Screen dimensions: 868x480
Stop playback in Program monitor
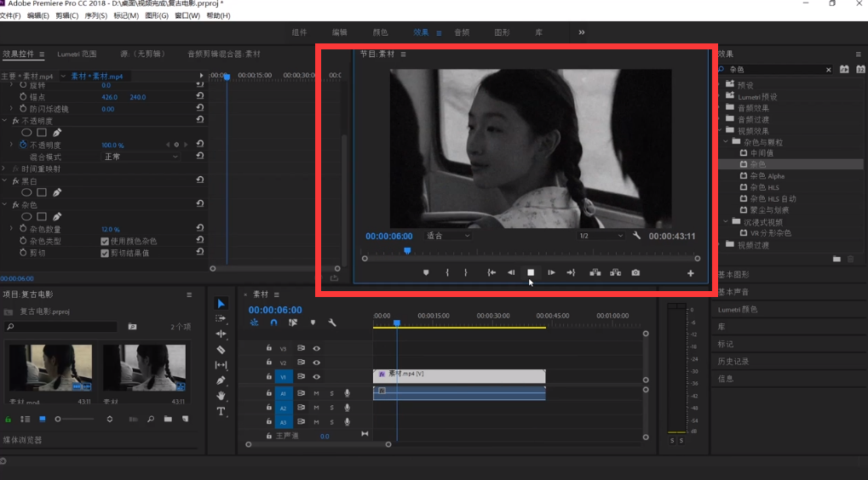(x=531, y=272)
